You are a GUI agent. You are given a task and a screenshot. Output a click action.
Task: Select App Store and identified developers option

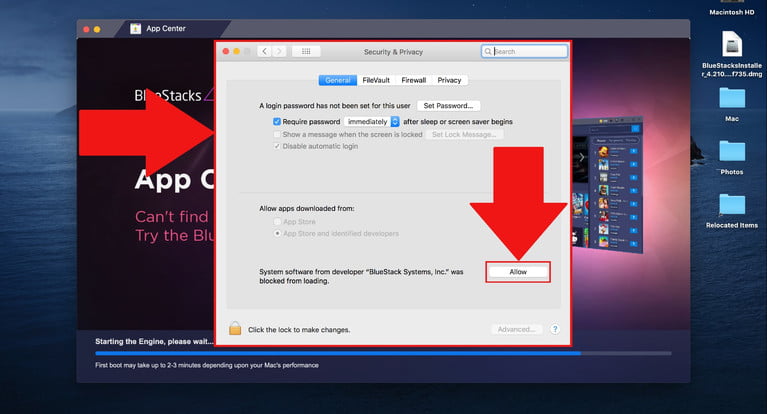277,233
